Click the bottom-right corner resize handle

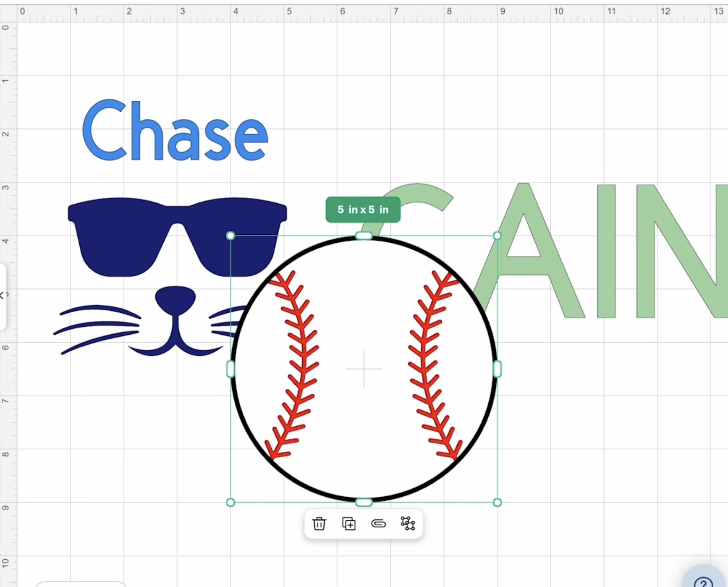pos(498,502)
